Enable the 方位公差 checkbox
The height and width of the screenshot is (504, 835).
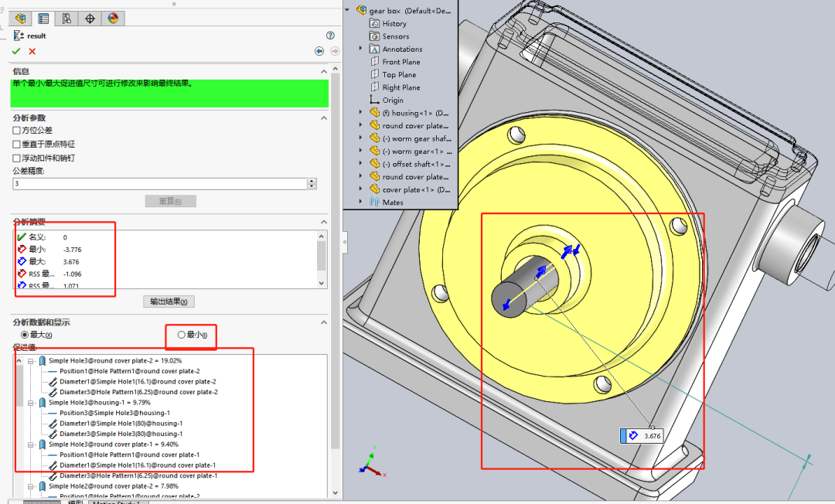(16, 131)
